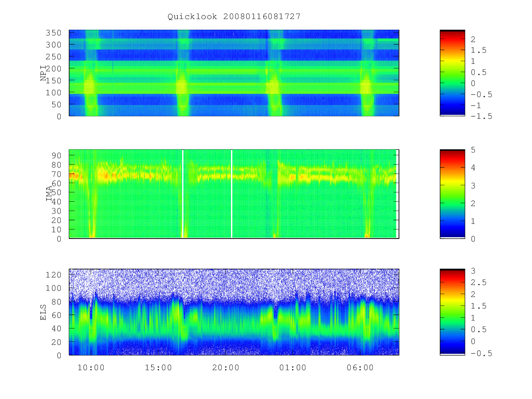Click the NPI spectrogram plot

tap(234, 73)
